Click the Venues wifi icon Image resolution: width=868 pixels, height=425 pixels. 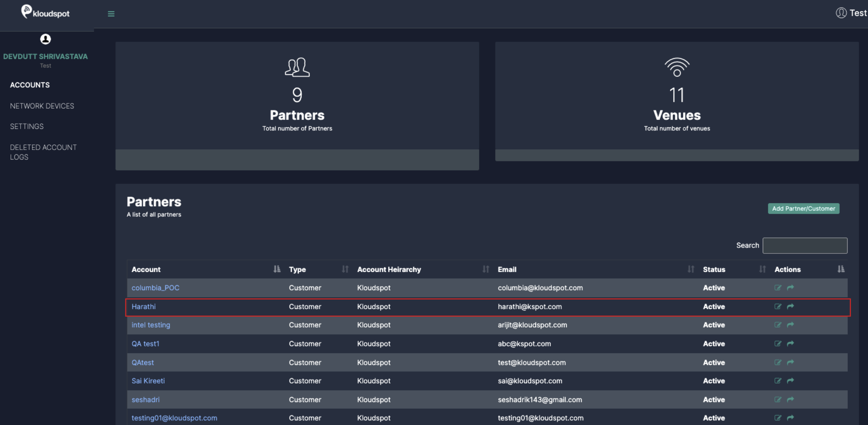pyautogui.click(x=677, y=67)
